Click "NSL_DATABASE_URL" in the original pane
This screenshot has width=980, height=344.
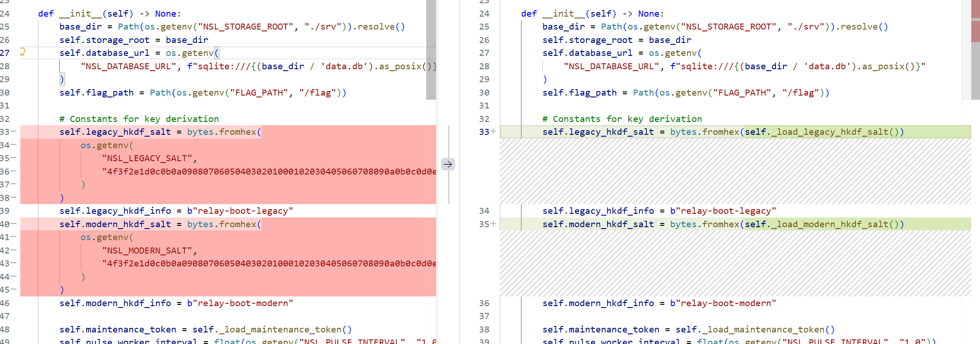pyautogui.click(x=128, y=66)
